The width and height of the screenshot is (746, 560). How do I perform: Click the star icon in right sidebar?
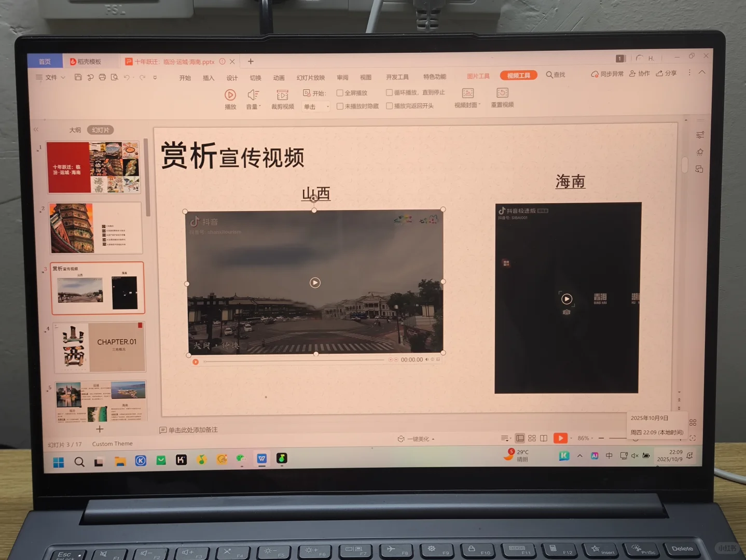(x=700, y=152)
